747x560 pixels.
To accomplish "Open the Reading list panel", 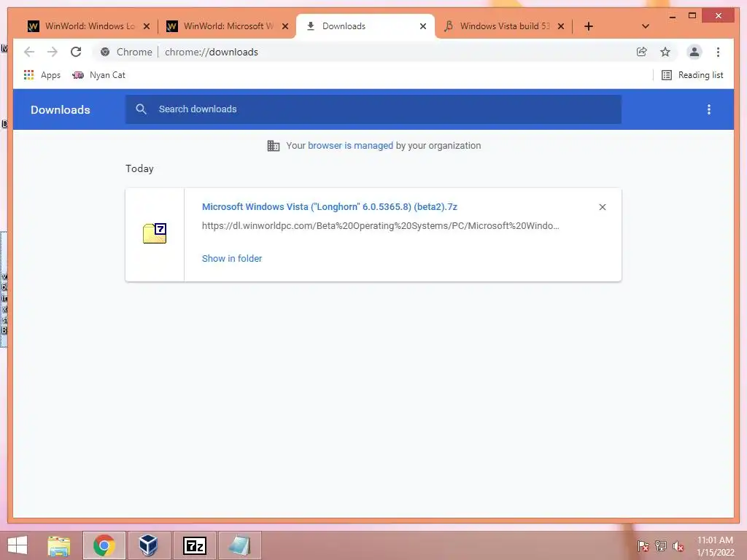I will click(693, 75).
